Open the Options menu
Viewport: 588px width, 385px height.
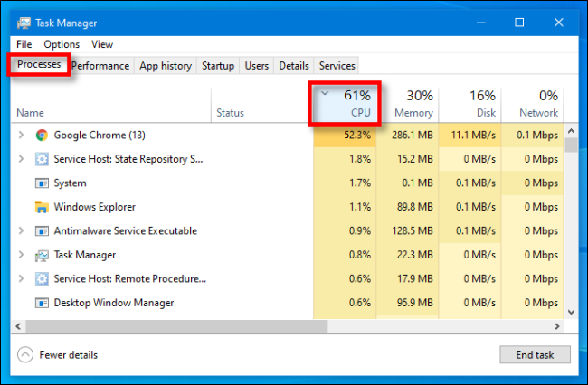click(x=62, y=44)
